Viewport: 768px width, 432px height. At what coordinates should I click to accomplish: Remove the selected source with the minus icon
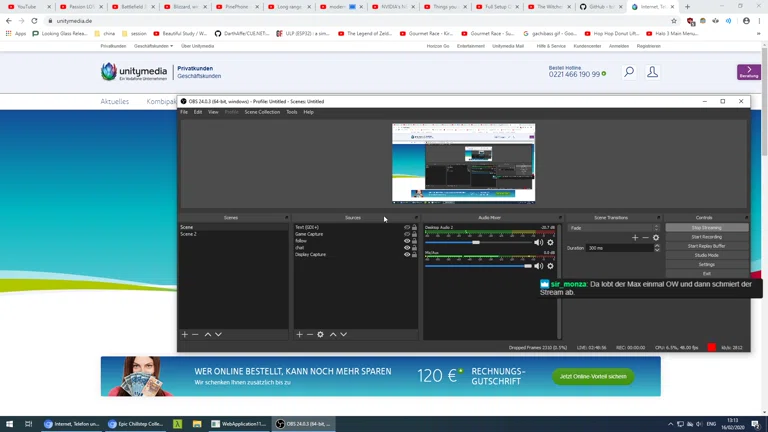pos(310,335)
